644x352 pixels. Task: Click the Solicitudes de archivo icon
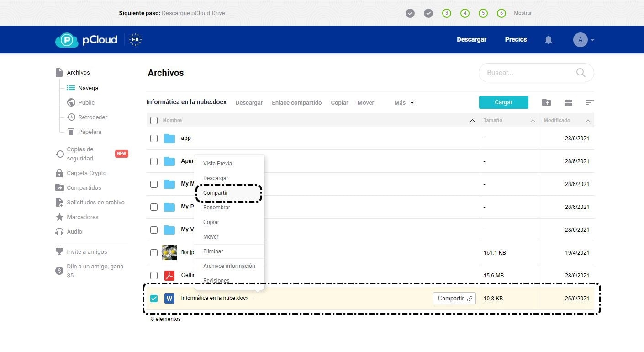pyautogui.click(x=59, y=202)
